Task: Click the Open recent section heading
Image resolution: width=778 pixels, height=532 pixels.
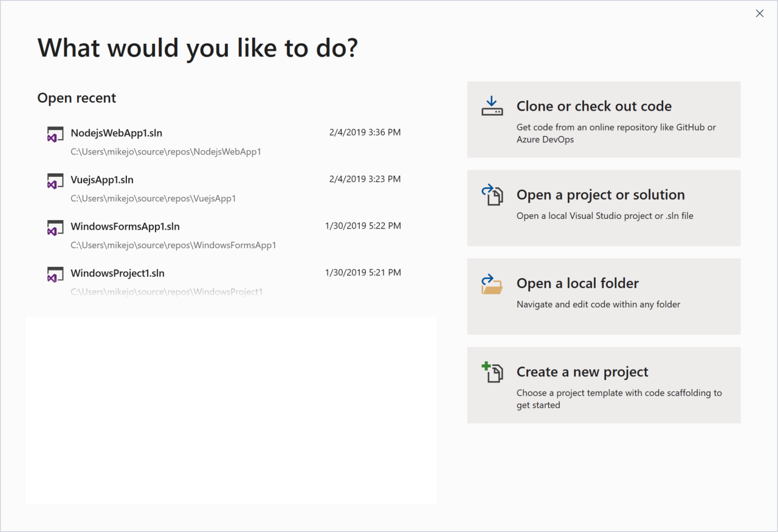Action: 77,98
